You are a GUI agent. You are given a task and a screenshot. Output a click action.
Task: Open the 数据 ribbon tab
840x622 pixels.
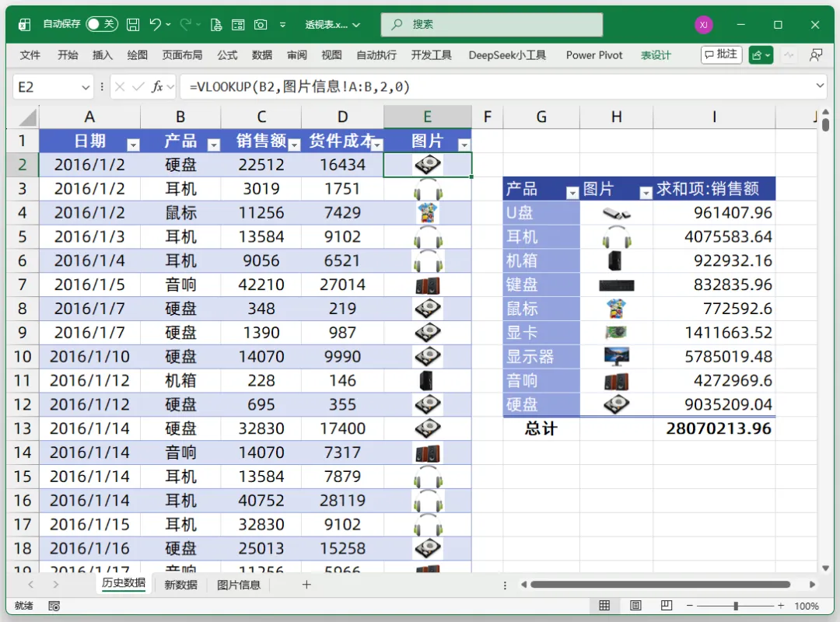[261, 55]
